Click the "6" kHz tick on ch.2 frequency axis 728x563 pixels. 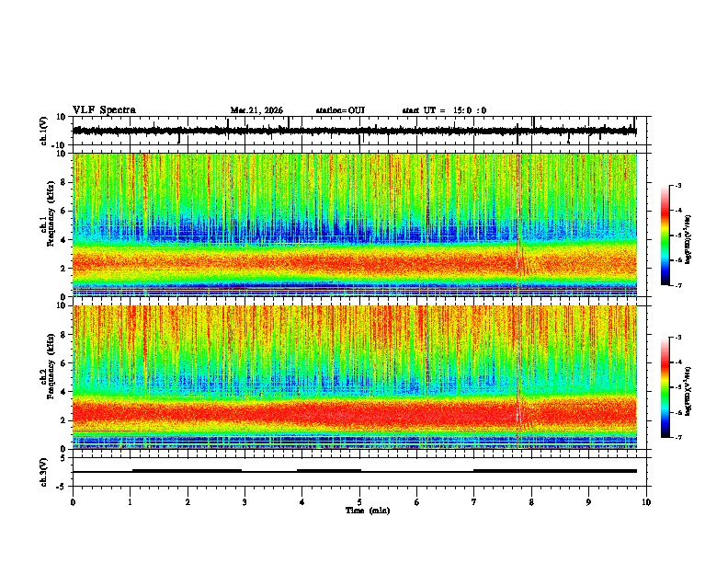(x=63, y=363)
